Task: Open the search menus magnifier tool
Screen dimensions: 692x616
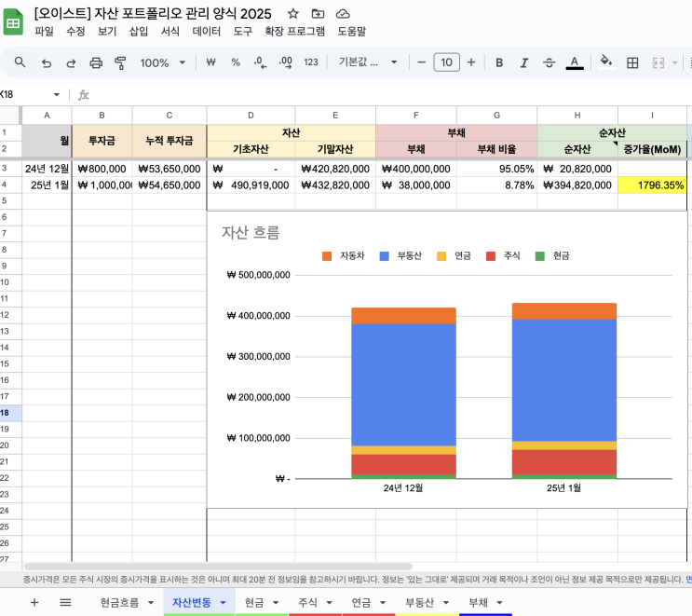Action: pos(20,62)
